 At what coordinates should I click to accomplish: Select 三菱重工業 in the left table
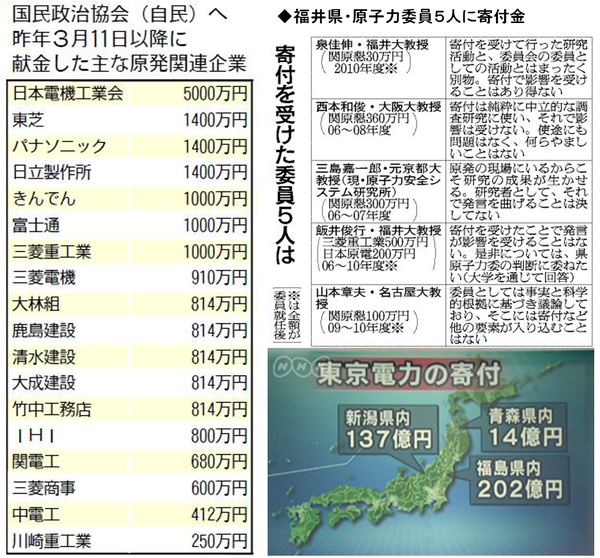[x=52, y=252]
